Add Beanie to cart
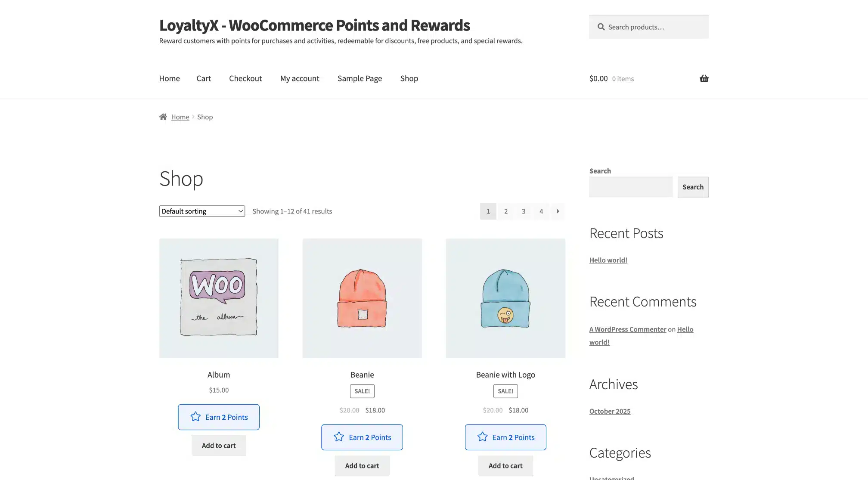The height and width of the screenshot is (480, 868). coord(362,465)
